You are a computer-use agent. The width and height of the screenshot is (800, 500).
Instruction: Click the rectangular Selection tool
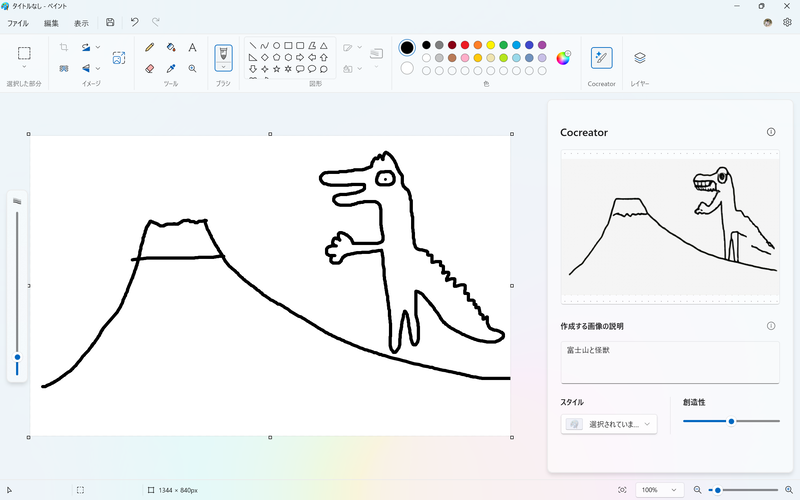click(24, 53)
